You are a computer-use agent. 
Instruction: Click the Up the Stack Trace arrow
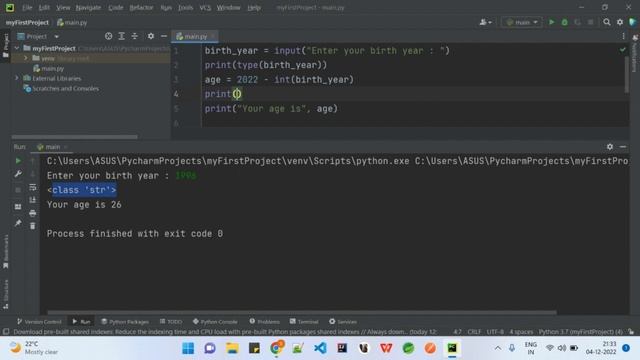click(33, 161)
